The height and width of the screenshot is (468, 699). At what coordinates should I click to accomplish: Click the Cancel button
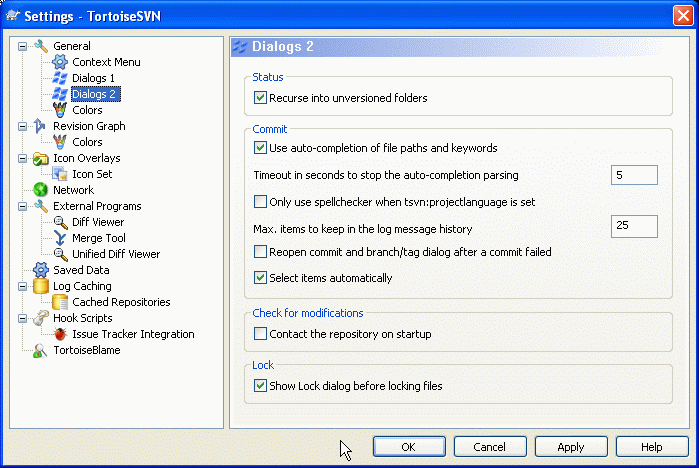(490, 447)
